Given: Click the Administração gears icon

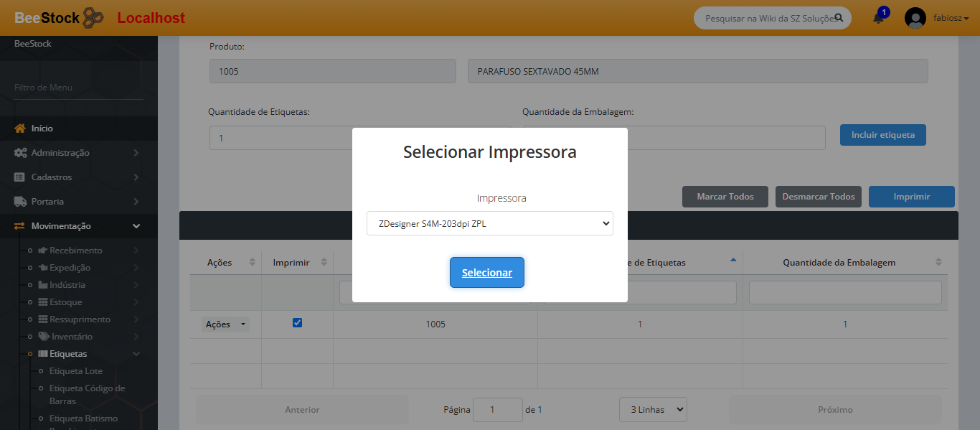Looking at the screenshot, I should (x=20, y=153).
